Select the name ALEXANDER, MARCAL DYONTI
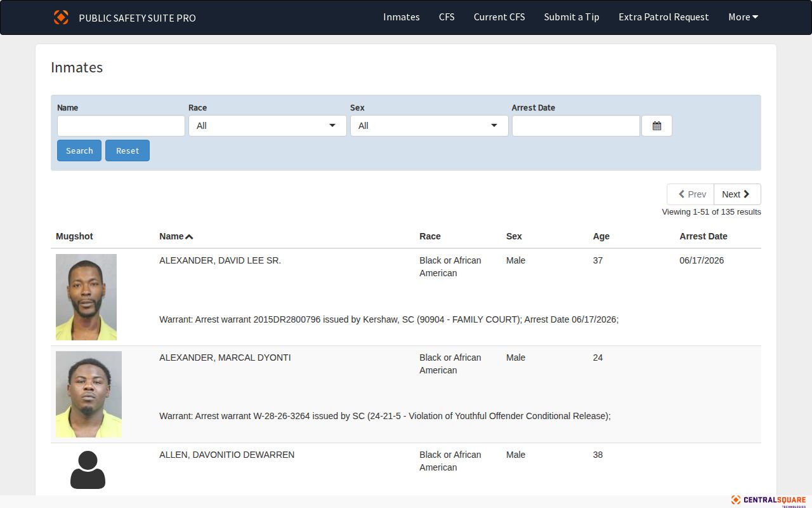 (x=225, y=358)
